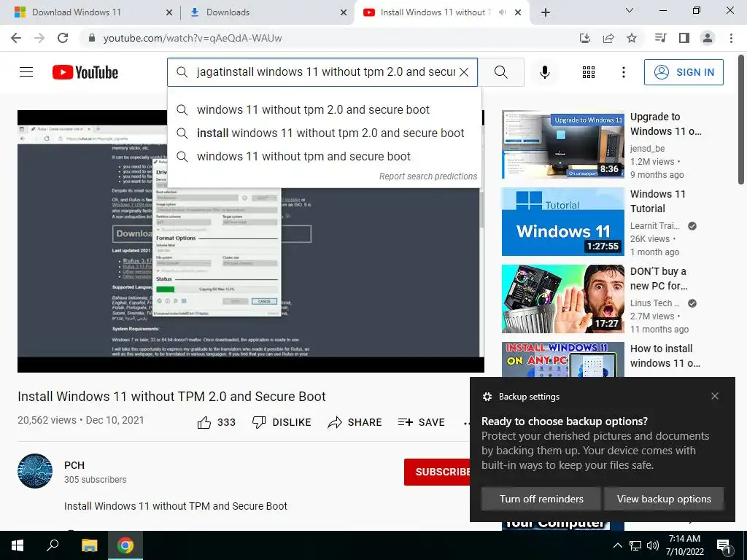
Task: Click the SIGN IN button
Action: [683, 72]
